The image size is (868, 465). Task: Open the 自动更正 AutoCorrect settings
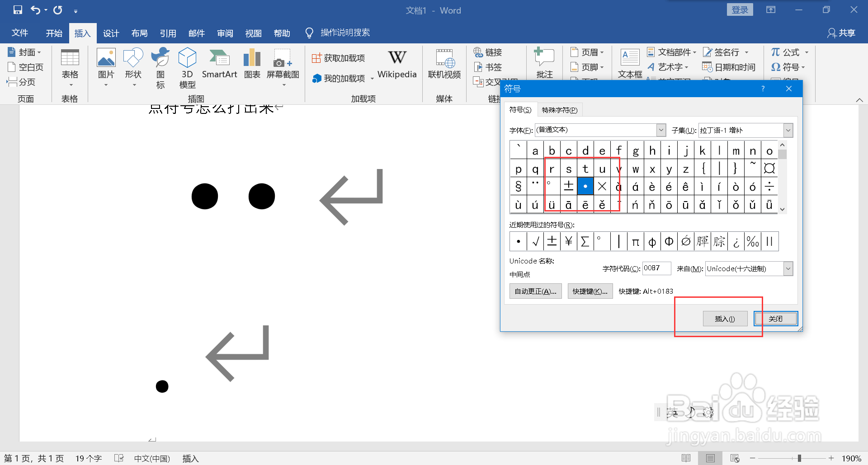click(535, 291)
